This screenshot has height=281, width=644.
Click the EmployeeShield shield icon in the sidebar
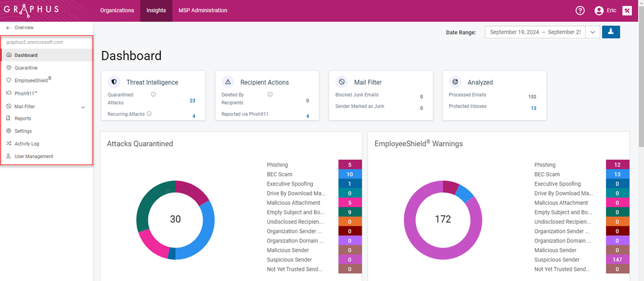pos(9,81)
